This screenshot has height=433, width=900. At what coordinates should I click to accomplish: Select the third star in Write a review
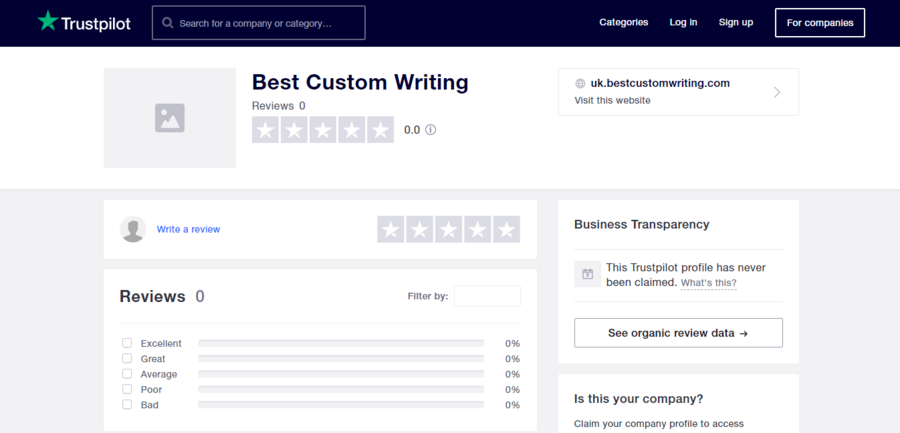449,229
